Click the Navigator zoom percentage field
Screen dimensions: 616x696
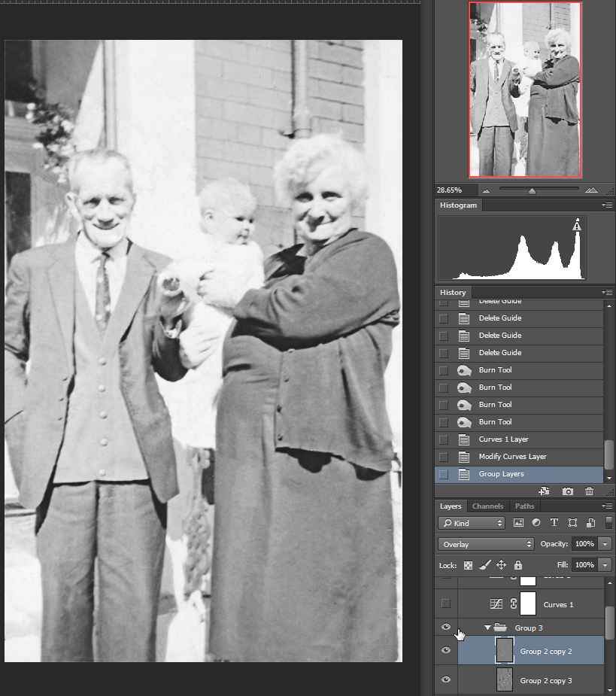(x=456, y=190)
